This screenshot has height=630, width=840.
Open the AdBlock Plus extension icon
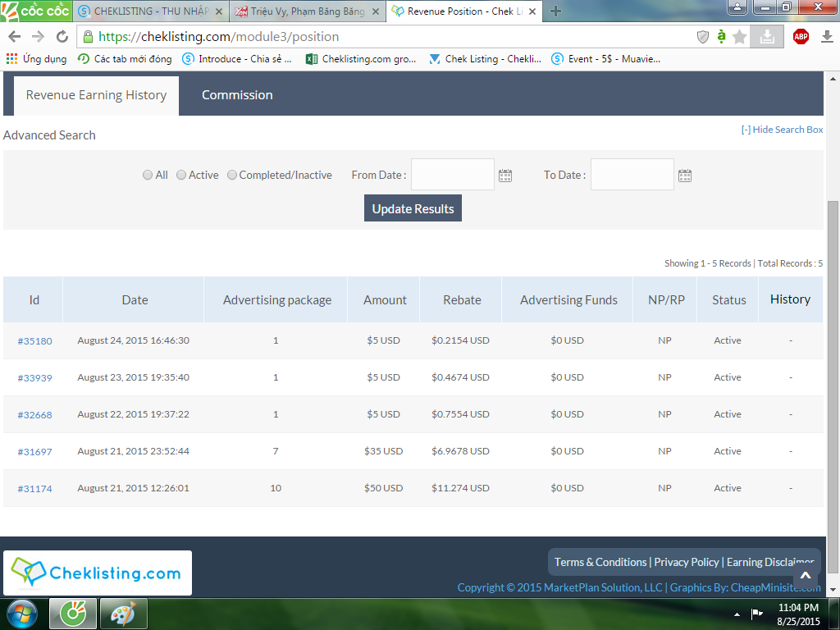point(801,36)
